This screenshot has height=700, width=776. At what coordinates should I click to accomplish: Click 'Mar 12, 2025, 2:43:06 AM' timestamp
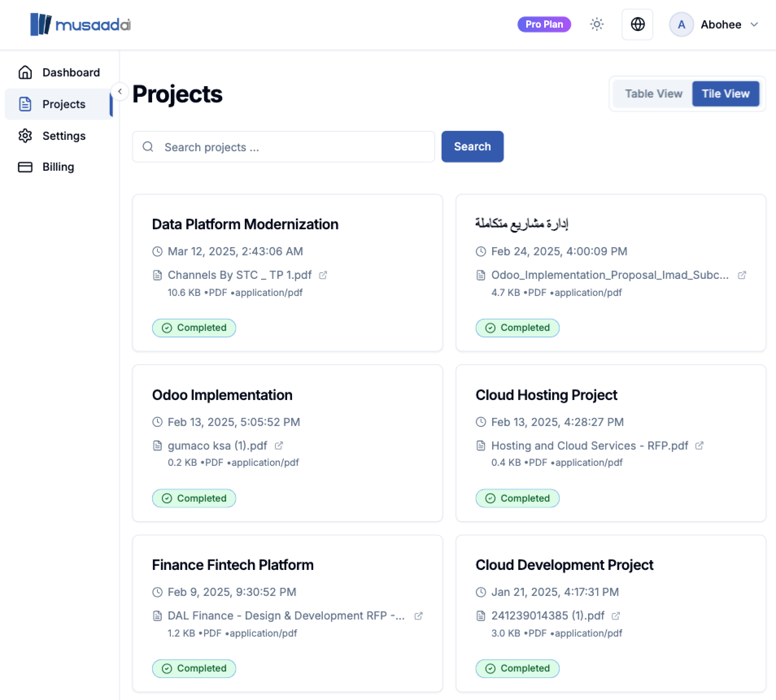(x=235, y=252)
